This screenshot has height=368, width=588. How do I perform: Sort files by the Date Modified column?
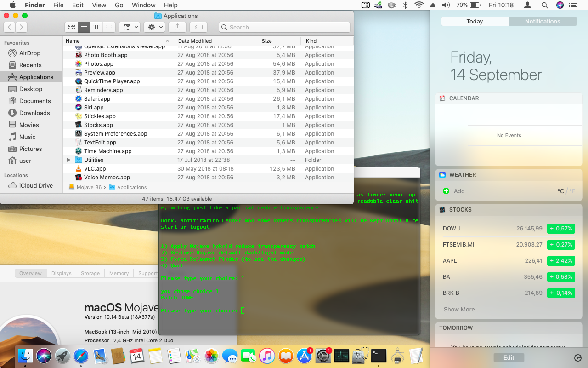coord(214,41)
